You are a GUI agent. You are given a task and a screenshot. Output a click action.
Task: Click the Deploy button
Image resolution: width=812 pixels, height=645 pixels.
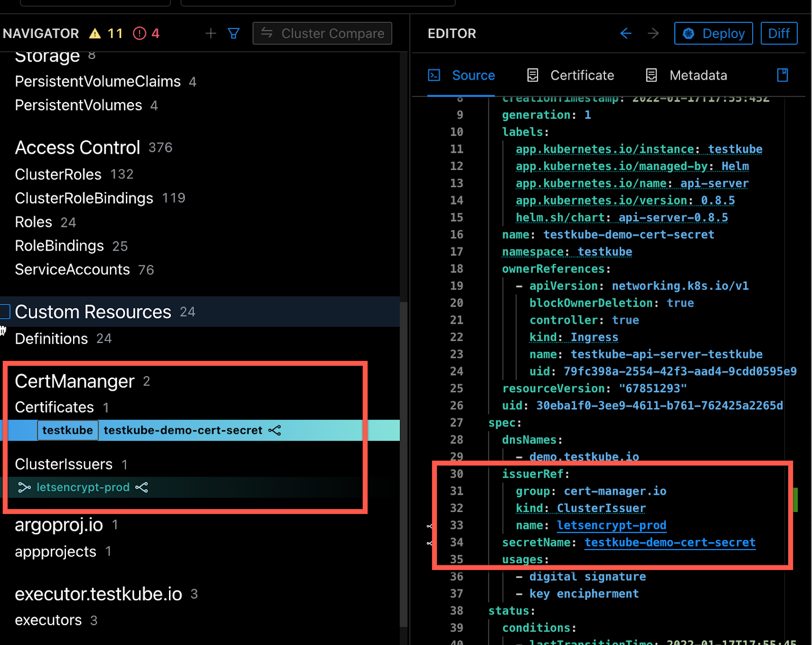coord(714,33)
